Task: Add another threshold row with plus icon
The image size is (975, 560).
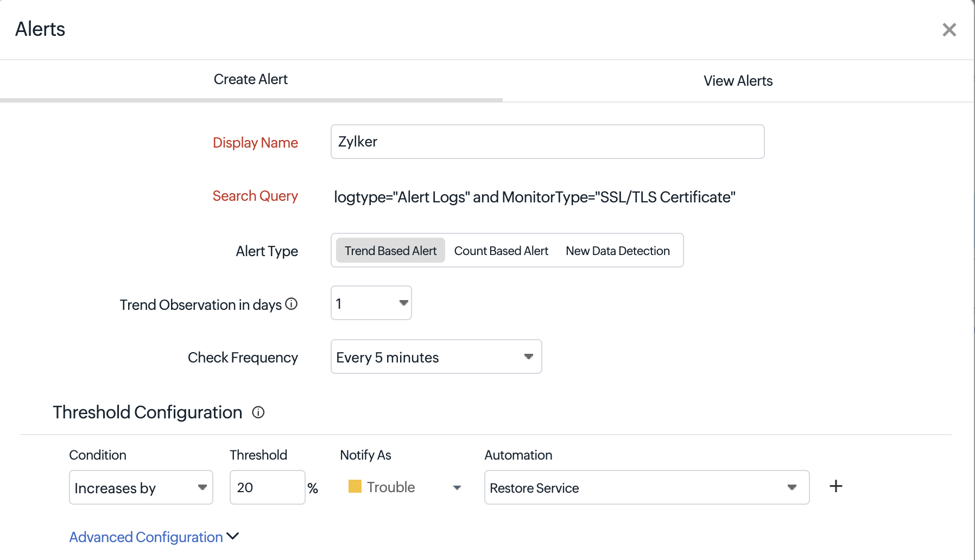Action: pos(836,486)
